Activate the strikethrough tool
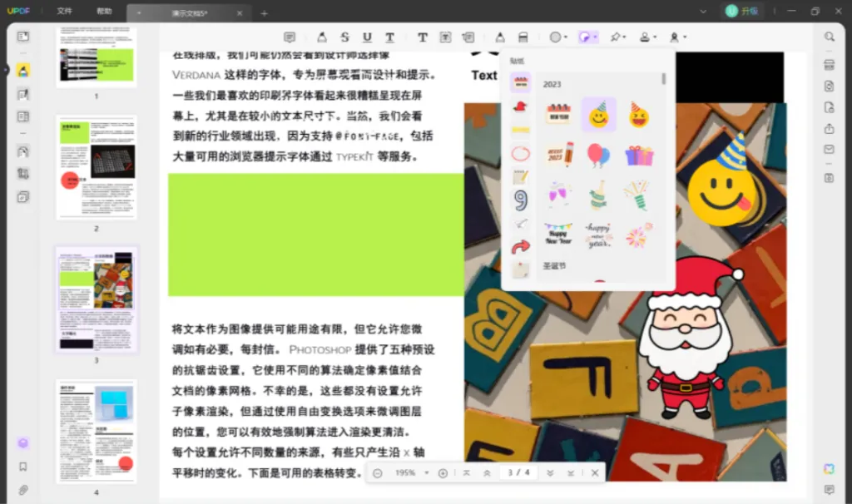 (x=344, y=37)
